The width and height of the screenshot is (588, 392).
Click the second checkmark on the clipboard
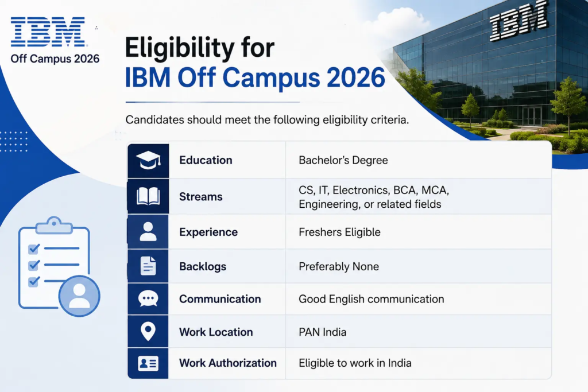[34, 265]
